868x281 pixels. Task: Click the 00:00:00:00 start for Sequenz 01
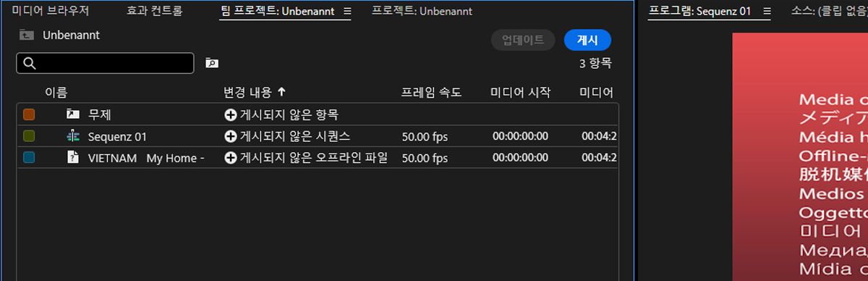point(521,136)
